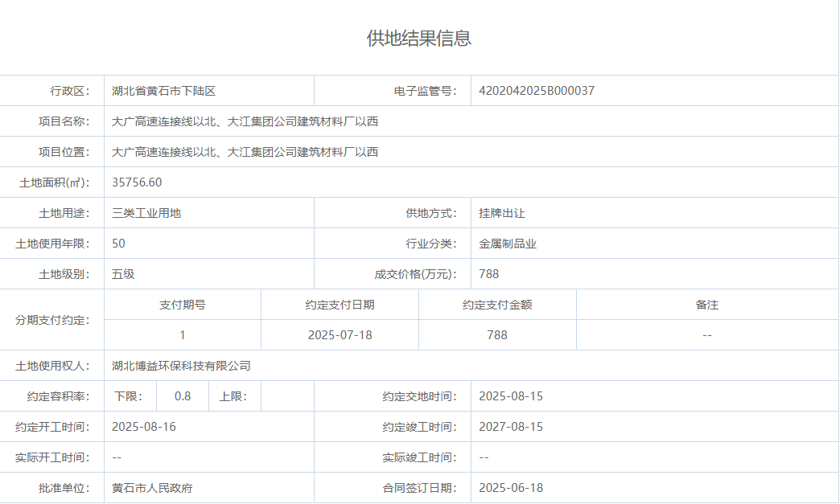840x504 pixels.
Task: Click the 土地使用权人 field label
Action: click(52, 366)
